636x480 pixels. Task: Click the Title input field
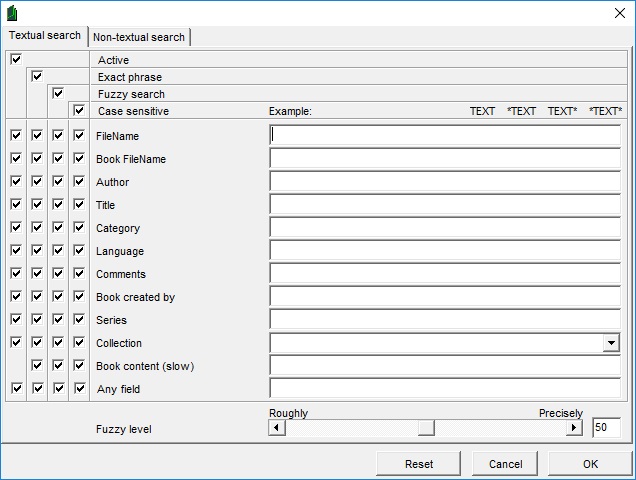pos(445,204)
